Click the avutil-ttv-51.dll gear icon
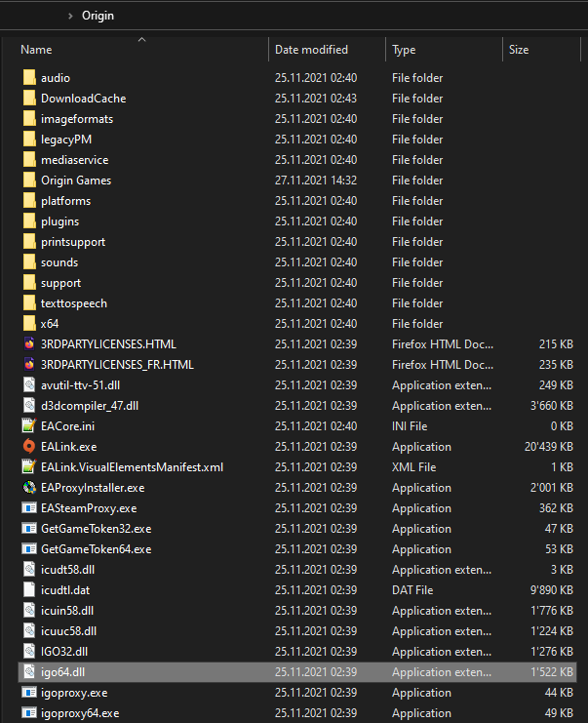The image size is (588, 723). [29, 385]
